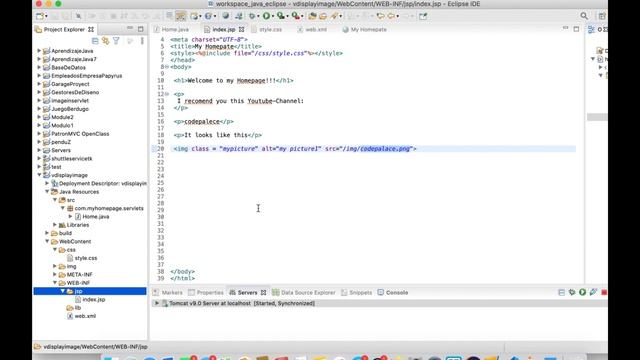Click the Profile server icon
The height and width of the screenshot is (360, 640).
tap(593, 292)
